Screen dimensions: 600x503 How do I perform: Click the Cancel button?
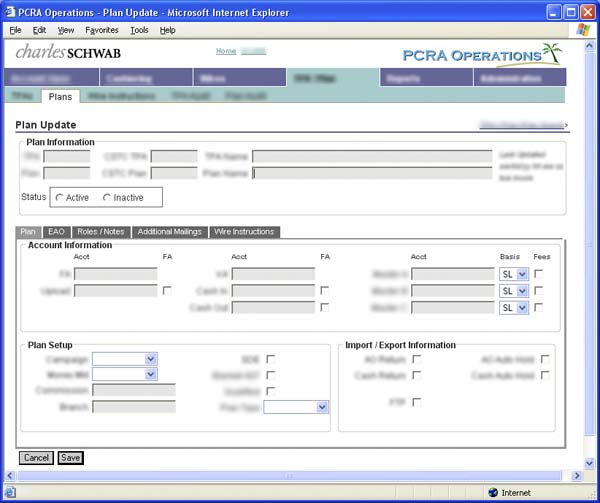click(x=36, y=458)
